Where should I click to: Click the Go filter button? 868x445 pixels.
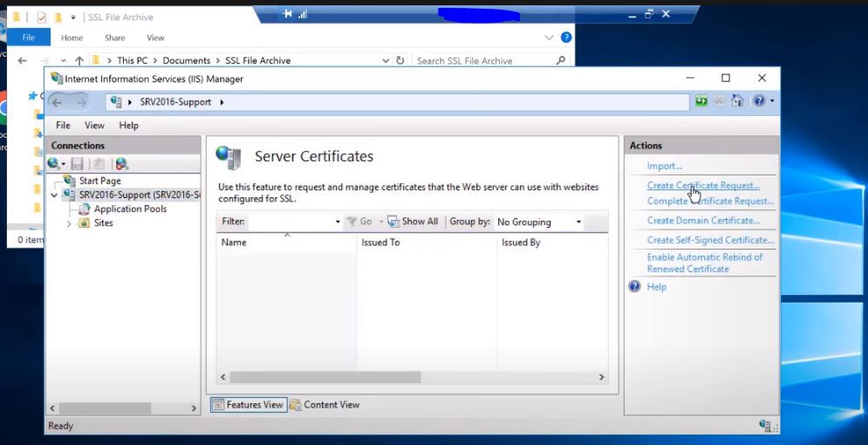pyautogui.click(x=359, y=222)
